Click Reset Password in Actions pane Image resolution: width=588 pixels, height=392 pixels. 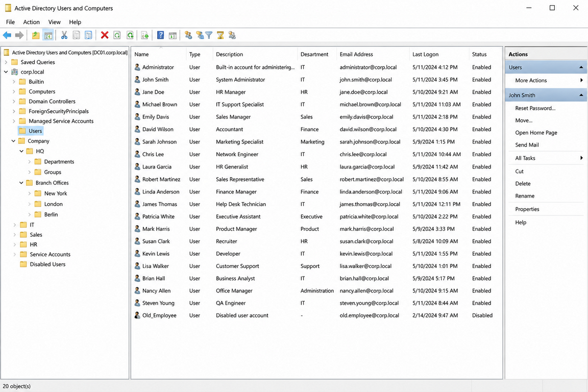(535, 108)
